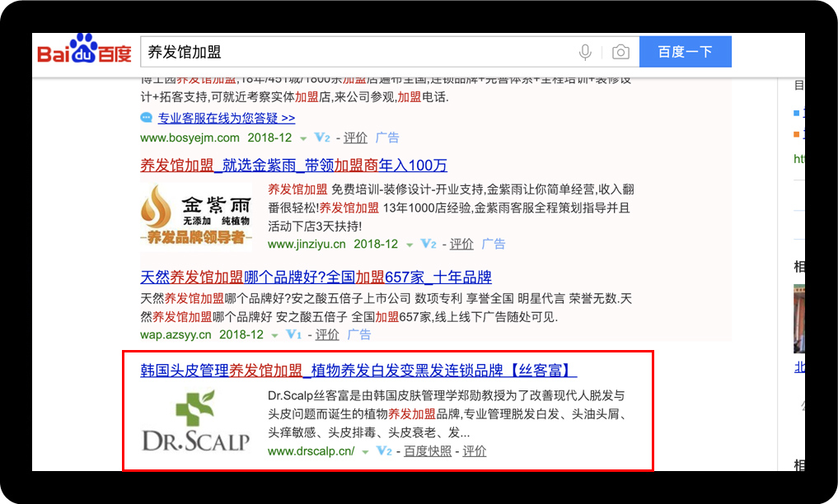The height and width of the screenshot is (504, 838).
Task: Open the 韩国头皮管理养发馆加盟 result title
Action: click(358, 371)
